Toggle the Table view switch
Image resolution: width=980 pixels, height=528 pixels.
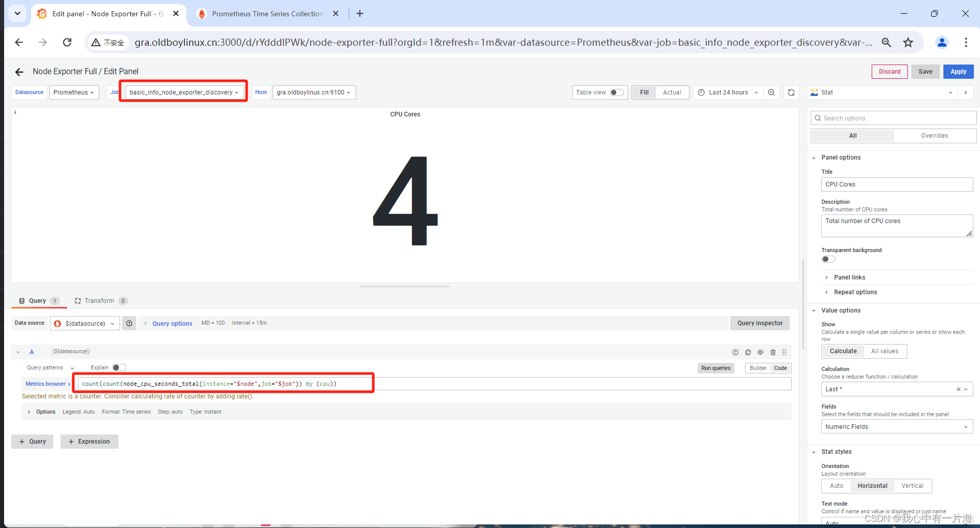pyautogui.click(x=616, y=92)
